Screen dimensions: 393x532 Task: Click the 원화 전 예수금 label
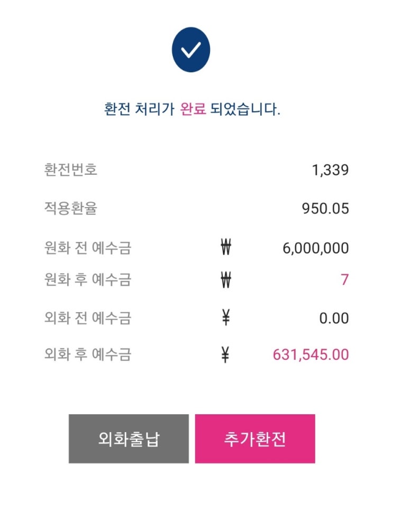[88, 248]
